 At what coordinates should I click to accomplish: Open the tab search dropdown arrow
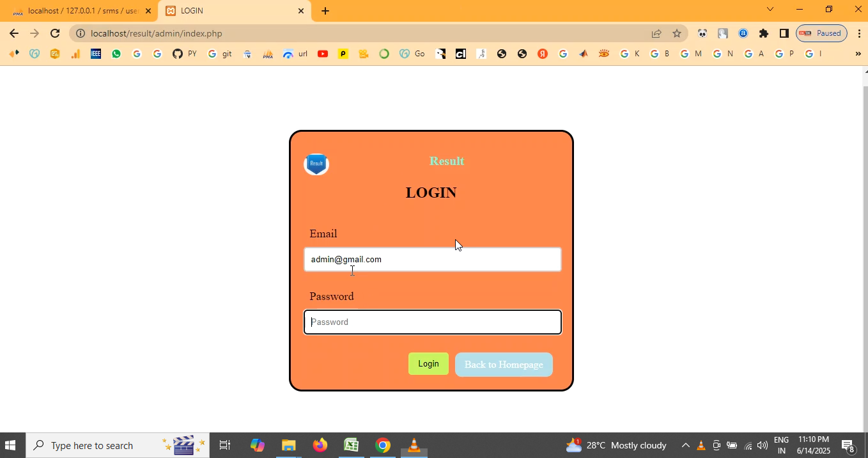pos(770,9)
